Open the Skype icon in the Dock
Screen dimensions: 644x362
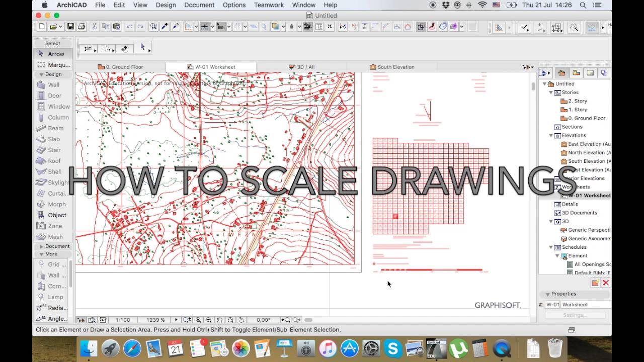(x=392, y=348)
